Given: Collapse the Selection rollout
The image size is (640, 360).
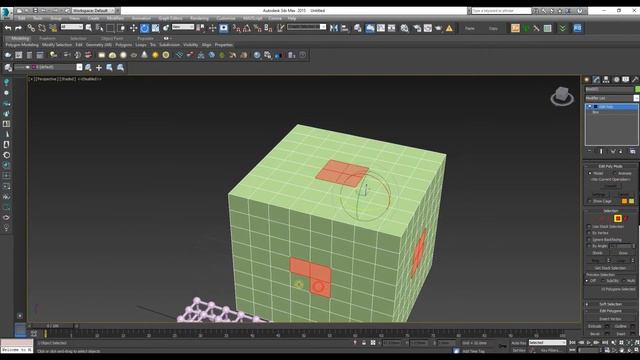Looking at the screenshot, I should pos(611,211).
